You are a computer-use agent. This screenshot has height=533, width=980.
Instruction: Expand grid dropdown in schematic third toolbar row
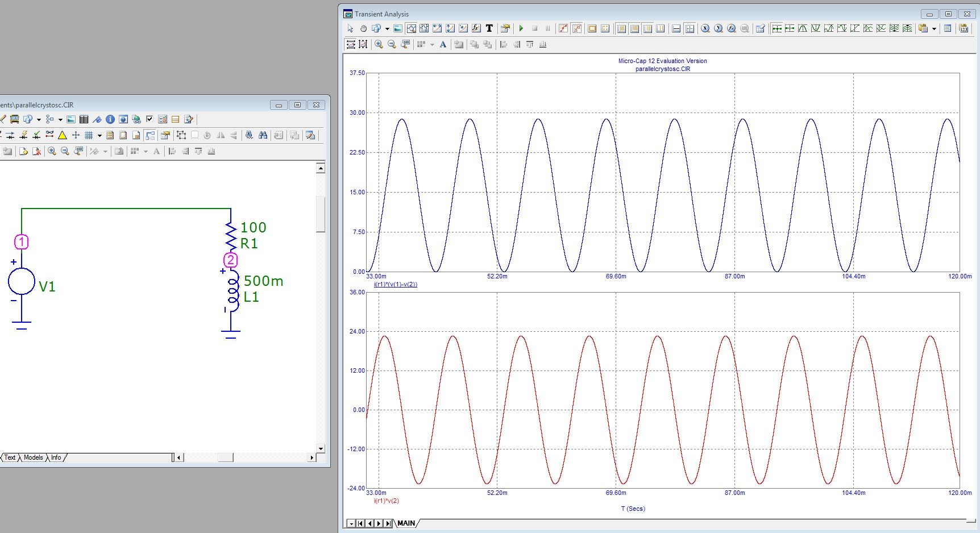coord(146,151)
